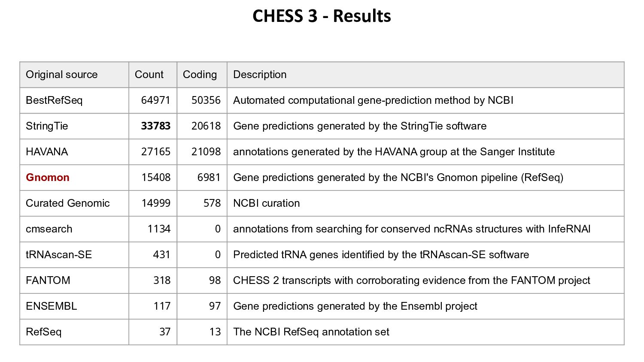
Task: Click the bold StringTie count 33783
Action: coord(155,126)
